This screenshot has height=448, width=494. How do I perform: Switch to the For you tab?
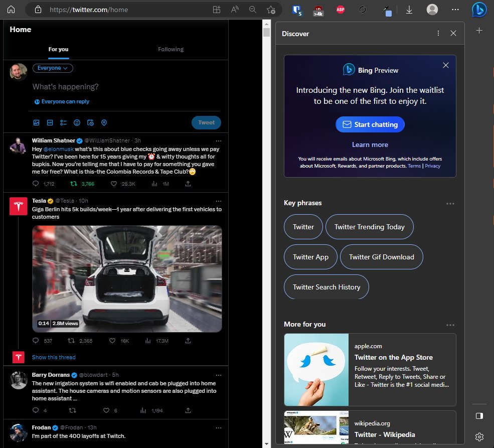coord(58,49)
